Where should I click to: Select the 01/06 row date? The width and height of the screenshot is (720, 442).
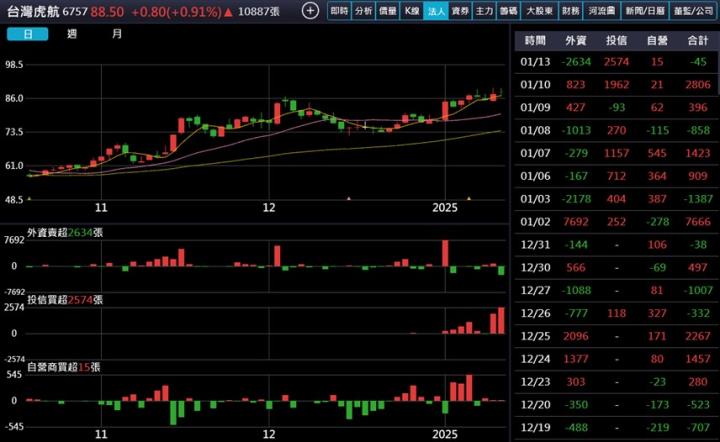(x=535, y=176)
